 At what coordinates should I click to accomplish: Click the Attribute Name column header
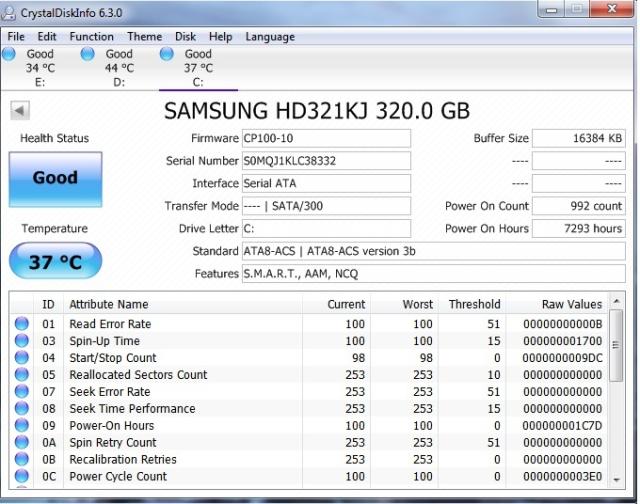pyautogui.click(x=183, y=304)
